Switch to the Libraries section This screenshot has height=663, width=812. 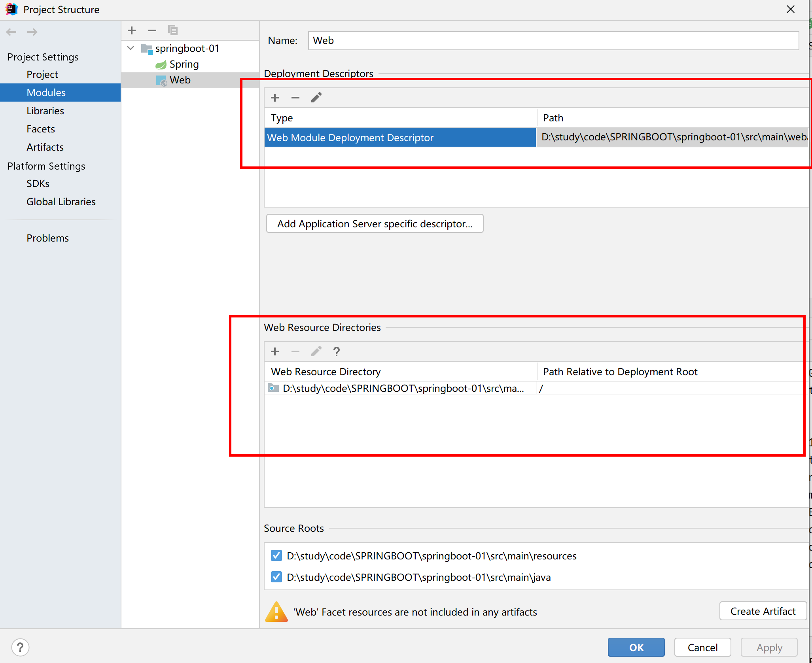pos(45,111)
